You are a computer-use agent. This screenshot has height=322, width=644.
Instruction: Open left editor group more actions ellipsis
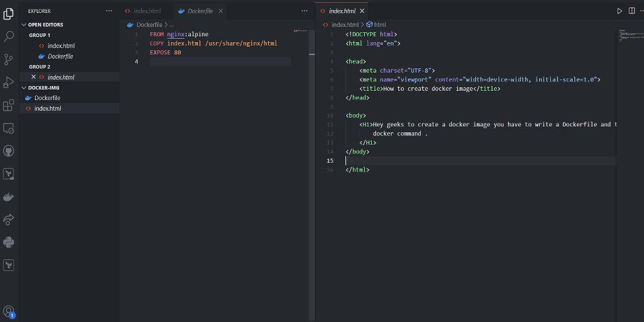click(304, 11)
